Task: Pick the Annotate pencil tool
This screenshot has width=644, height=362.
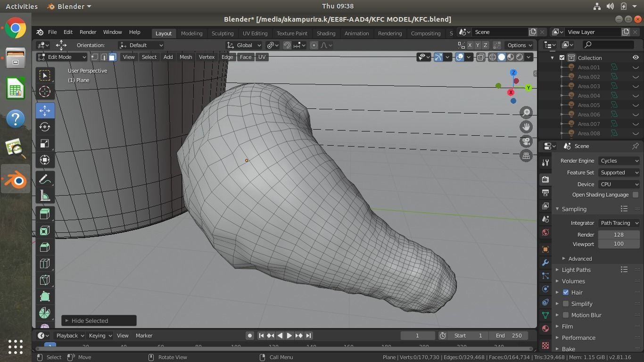Action: tap(45, 179)
